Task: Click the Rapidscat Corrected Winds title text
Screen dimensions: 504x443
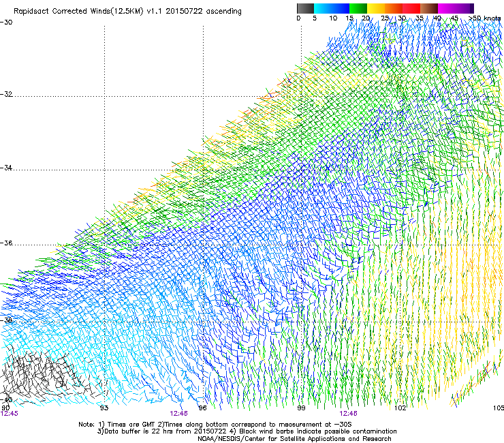Action: click(x=127, y=12)
